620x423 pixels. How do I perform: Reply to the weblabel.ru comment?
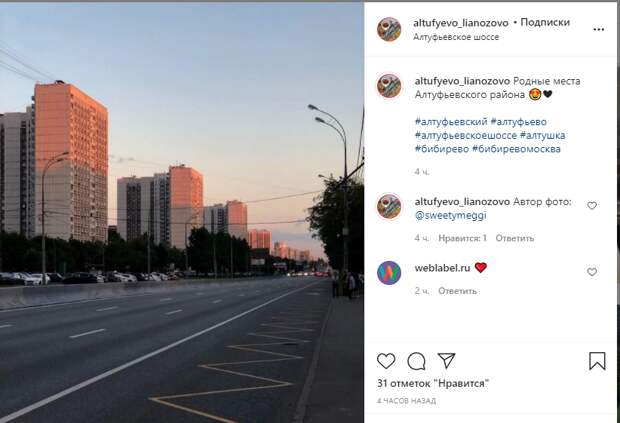457,291
